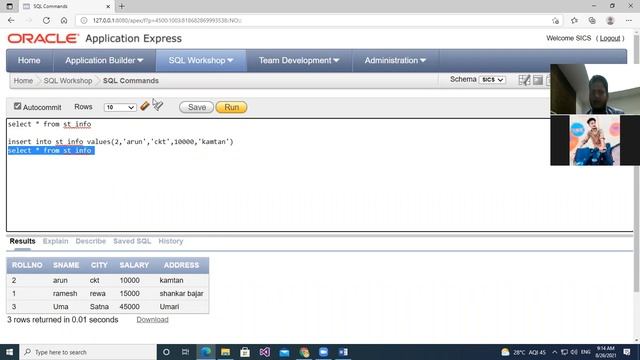The width and height of the screenshot is (640, 360).
Task: Go to Home in the main navigation
Action: (29, 60)
